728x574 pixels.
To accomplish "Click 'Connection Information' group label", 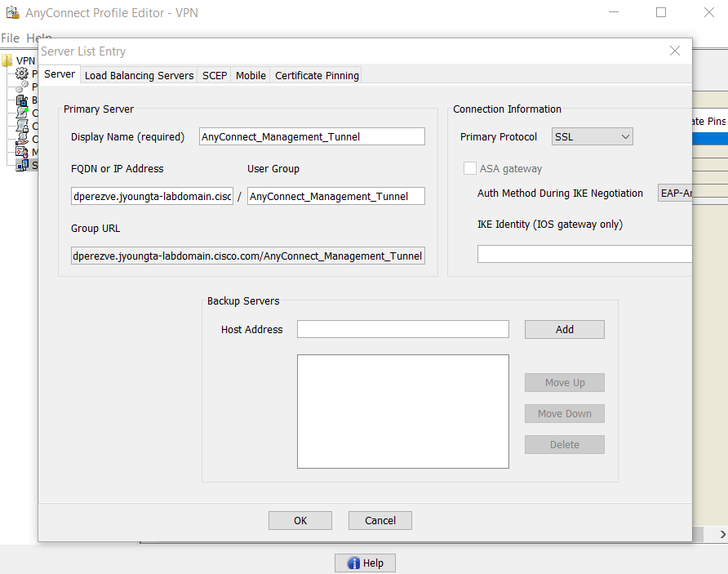I will (x=507, y=109).
